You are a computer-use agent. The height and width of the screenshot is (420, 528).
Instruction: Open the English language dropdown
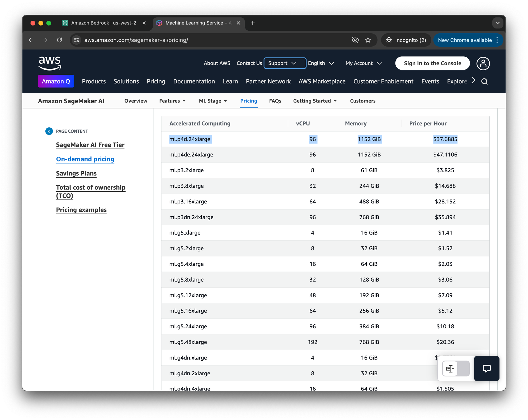click(321, 63)
